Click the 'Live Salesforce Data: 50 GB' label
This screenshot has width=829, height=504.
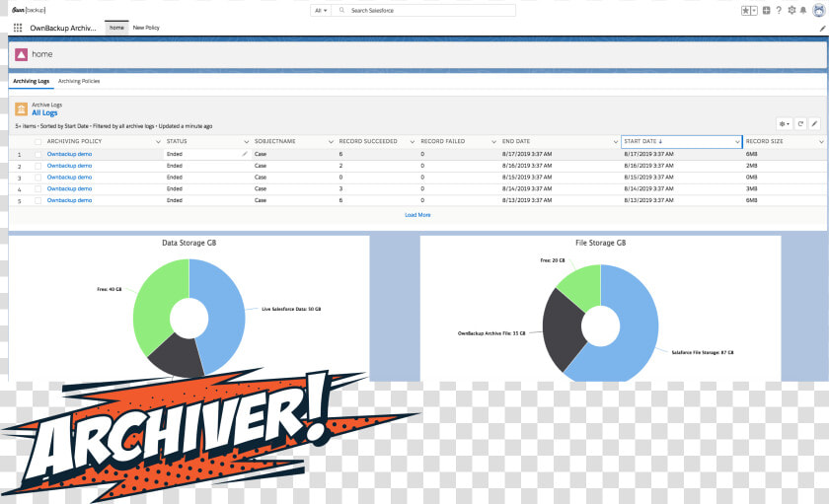pyautogui.click(x=291, y=309)
